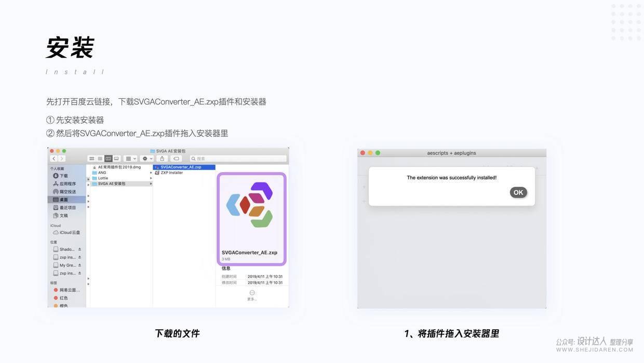This screenshot has width=644, height=363.
Task: Switch Finder to icon view
Action: [92, 159]
